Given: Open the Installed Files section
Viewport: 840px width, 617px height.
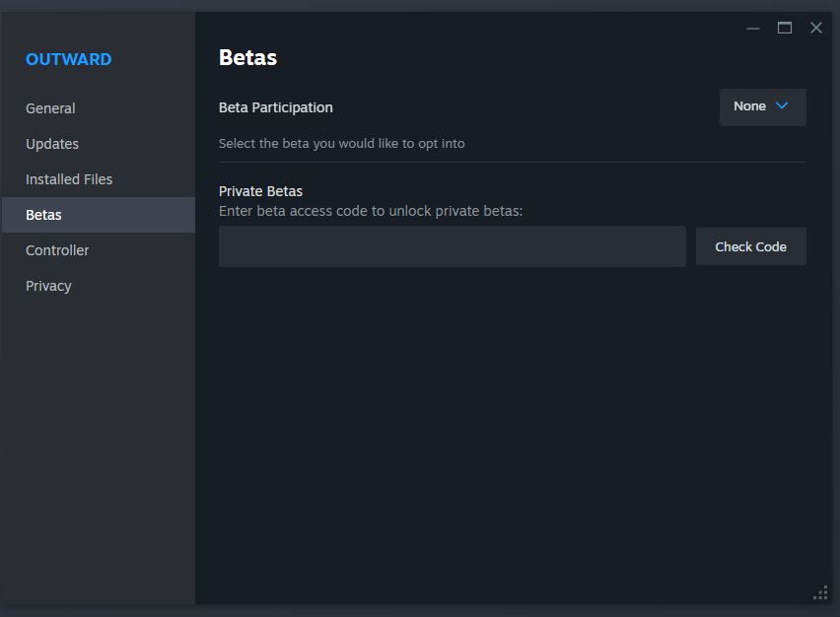Looking at the screenshot, I should (68, 179).
